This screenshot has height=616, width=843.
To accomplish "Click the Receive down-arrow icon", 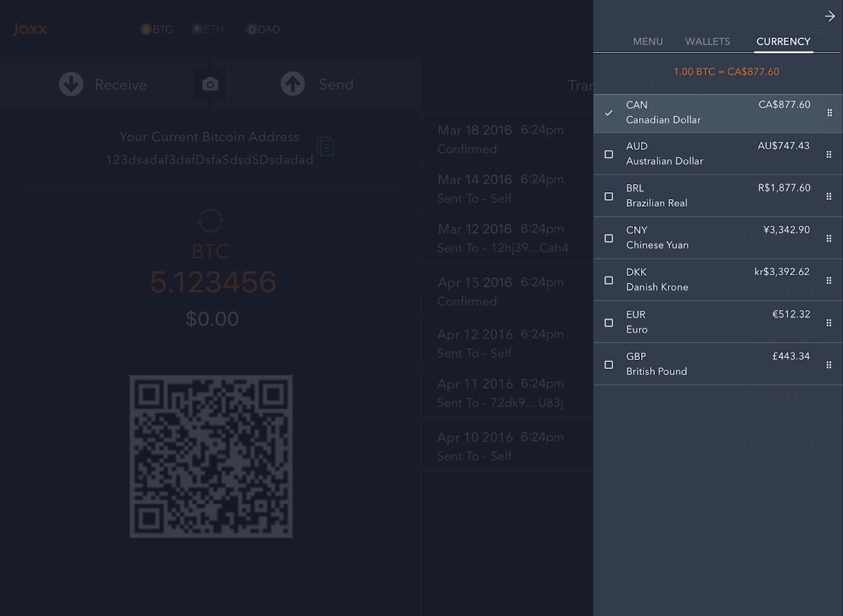I will coord(71,84).
